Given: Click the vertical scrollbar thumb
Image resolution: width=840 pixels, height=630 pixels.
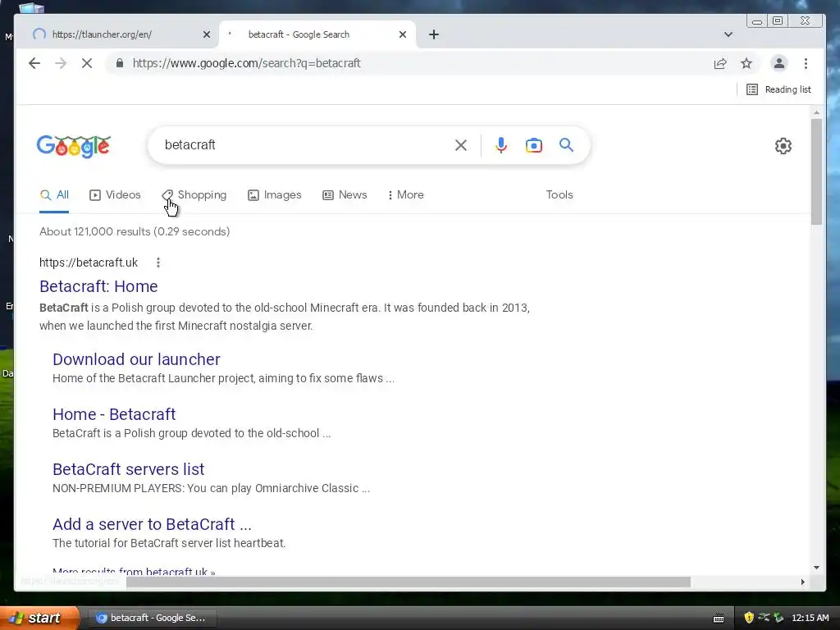Looking at the screenshot, I should click(x=816, y=171).
